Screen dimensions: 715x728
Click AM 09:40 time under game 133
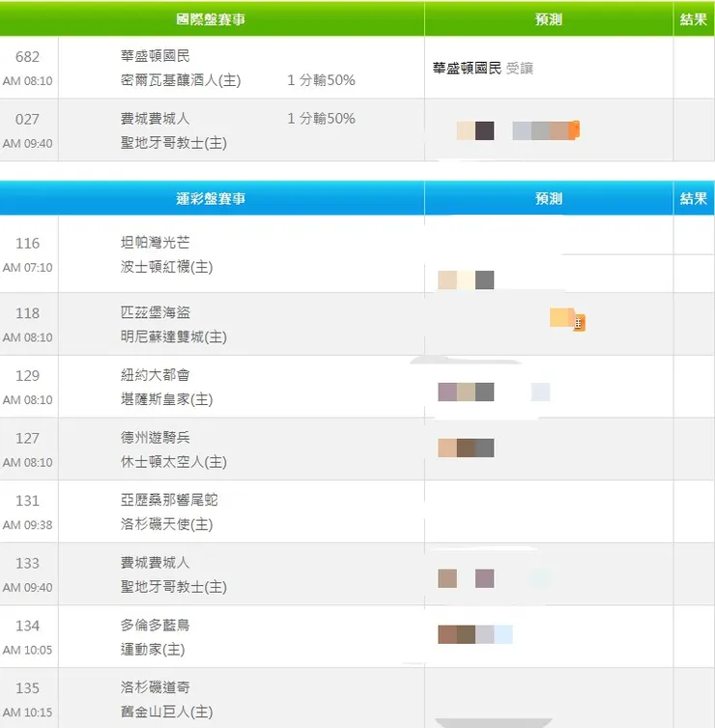[27, 587]
